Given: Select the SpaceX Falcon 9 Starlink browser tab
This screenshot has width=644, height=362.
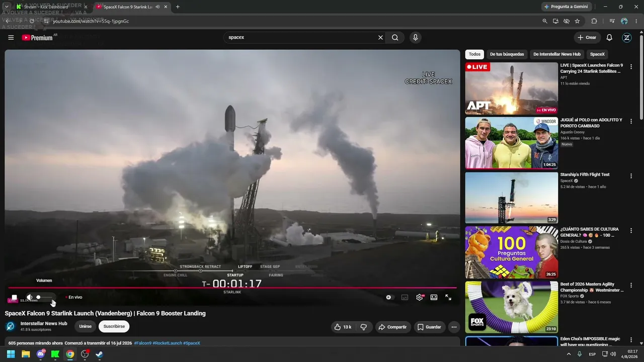Looking at the screenshot, I should point(132,7).
